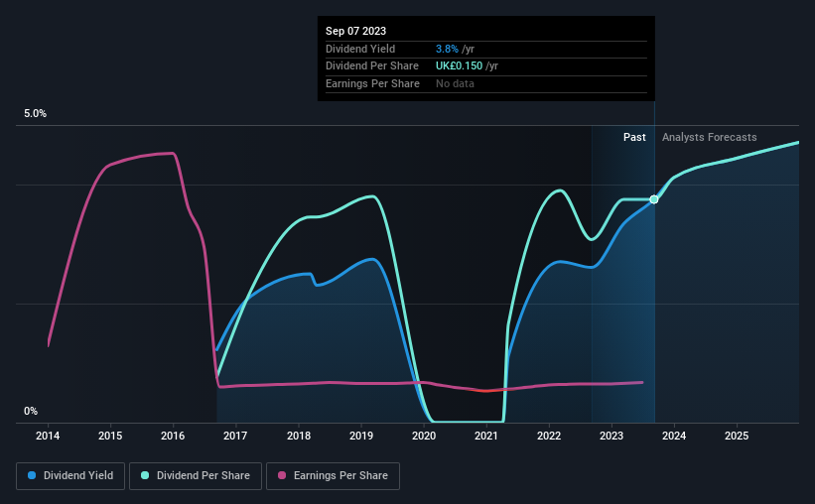Toggle the Dividend Per Share legend button
Image resolution: width=815 pixels, height=504 pixels.
[196, 476]
